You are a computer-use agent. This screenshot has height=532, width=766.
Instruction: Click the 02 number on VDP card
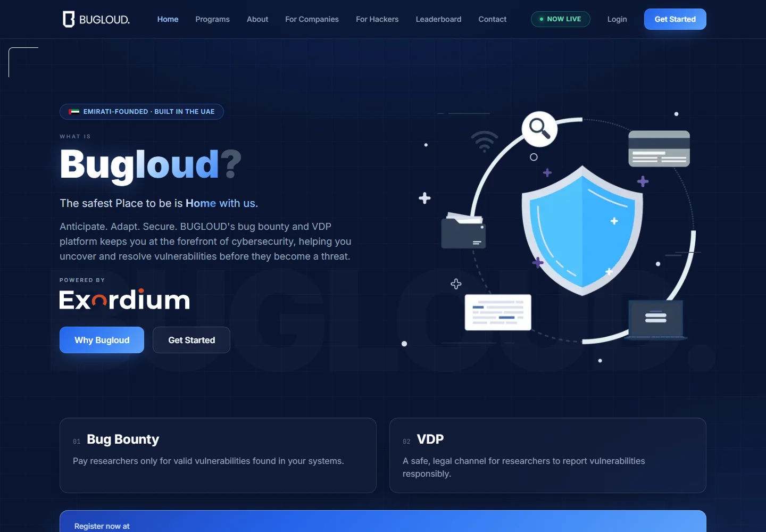click(406, 442)
